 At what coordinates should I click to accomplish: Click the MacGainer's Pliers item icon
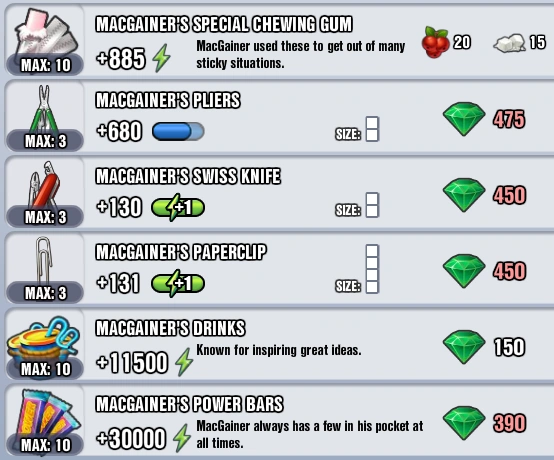(x=44, y=109)
